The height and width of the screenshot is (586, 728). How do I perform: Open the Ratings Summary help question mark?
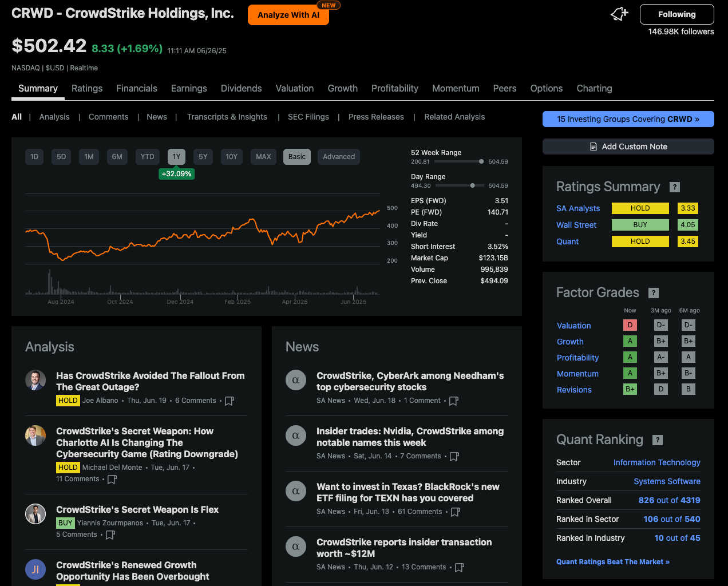tap(675, 187)
